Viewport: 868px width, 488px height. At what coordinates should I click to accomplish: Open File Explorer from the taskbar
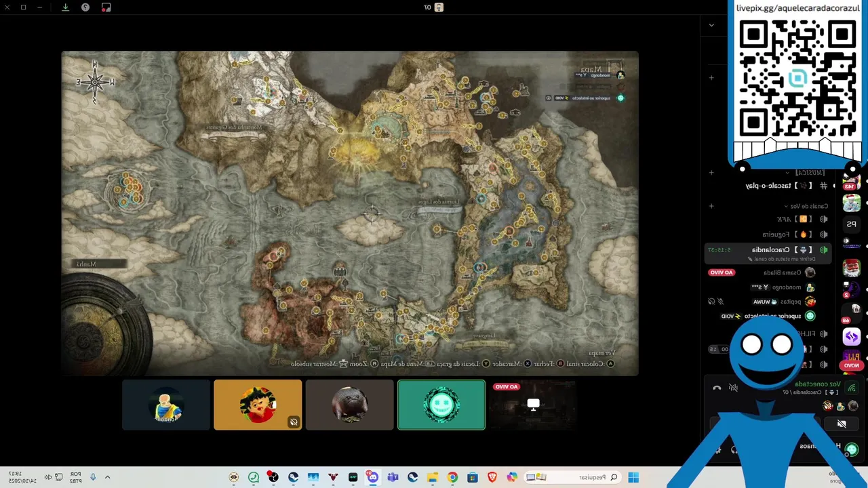(x=433, y=477)
